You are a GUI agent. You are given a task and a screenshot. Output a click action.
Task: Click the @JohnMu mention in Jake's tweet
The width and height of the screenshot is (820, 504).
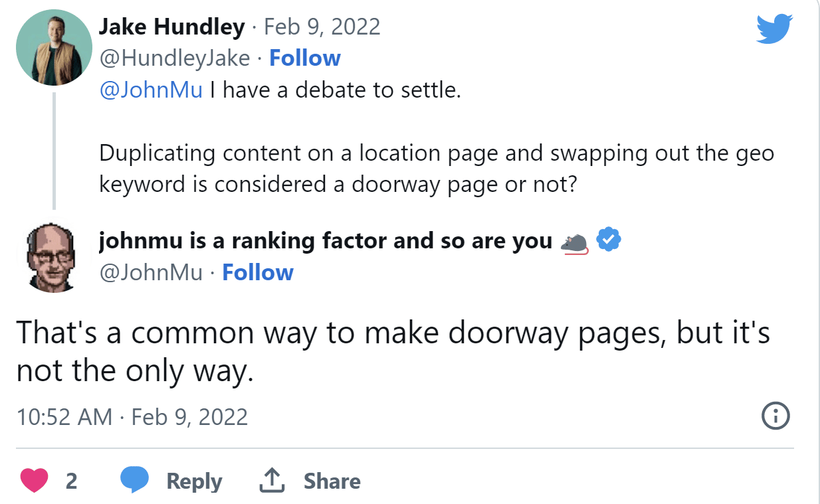click(151, 90)
